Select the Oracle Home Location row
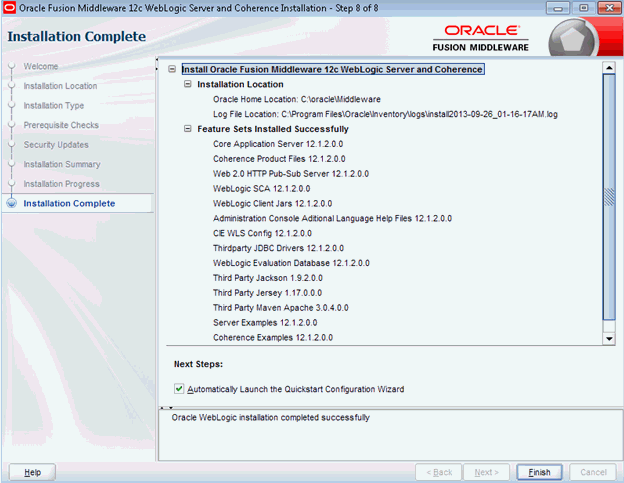The width and height of the screenshot is (624, 483). [296, 99]
